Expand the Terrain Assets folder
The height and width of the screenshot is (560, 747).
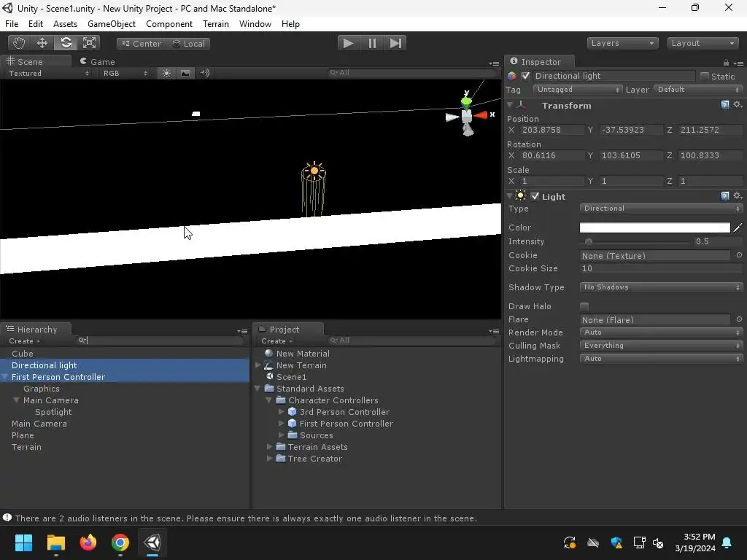[x=270, y=447]
